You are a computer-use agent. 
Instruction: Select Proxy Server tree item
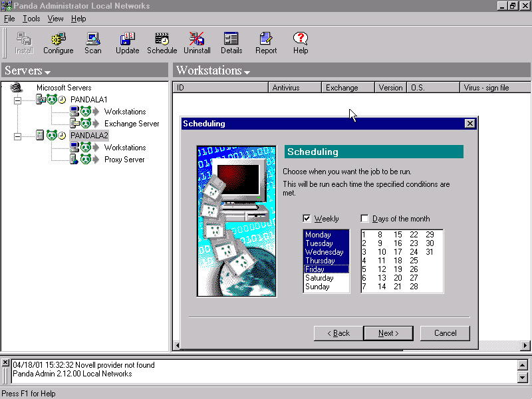124,160
